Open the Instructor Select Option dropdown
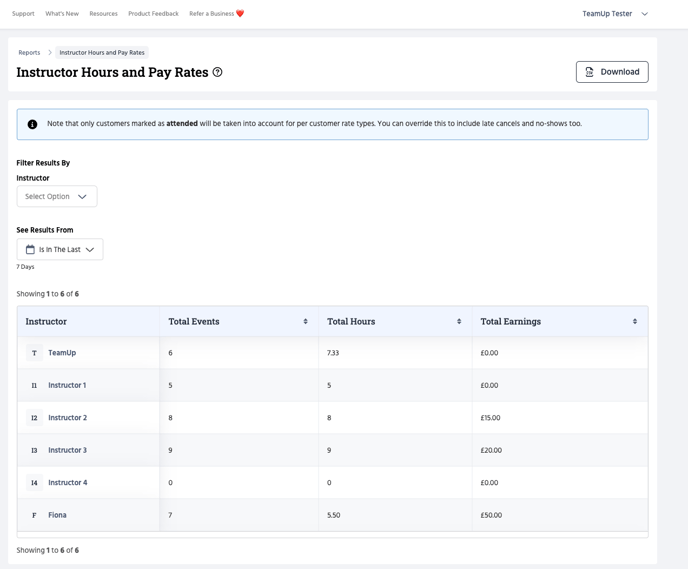688x569 pixels. pyautogui.click(x=57, y=197)
